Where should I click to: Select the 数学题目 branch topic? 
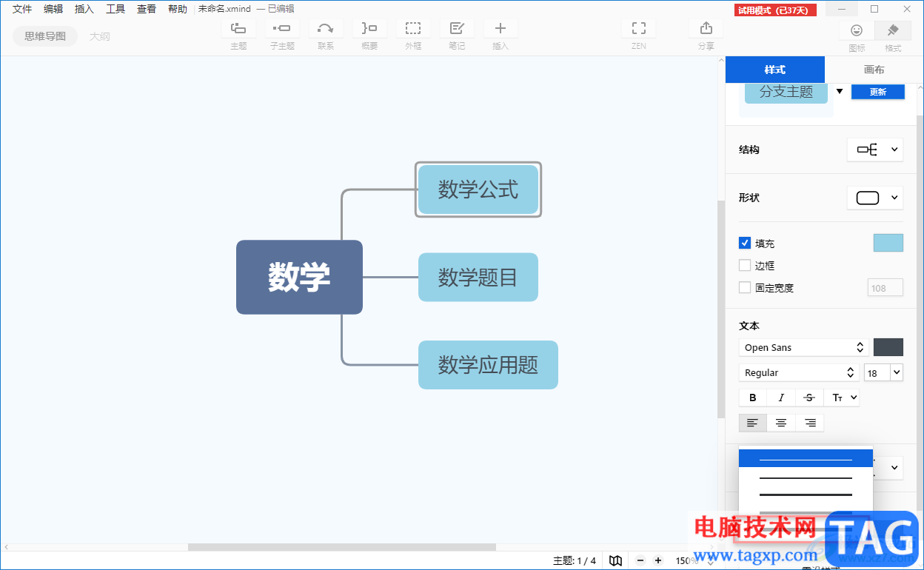(x=478, y=277)
